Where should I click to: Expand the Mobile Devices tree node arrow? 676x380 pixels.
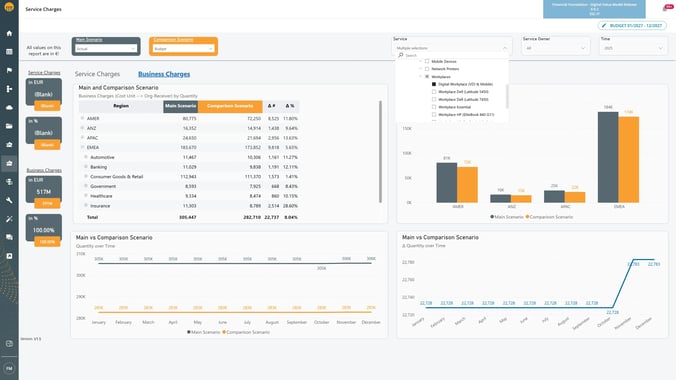(x=420, y=61)
